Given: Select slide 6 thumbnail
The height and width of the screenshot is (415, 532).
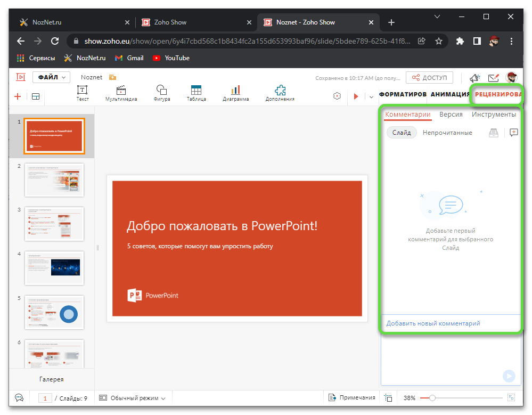Looking at the screenshot, I should point(54,354).
